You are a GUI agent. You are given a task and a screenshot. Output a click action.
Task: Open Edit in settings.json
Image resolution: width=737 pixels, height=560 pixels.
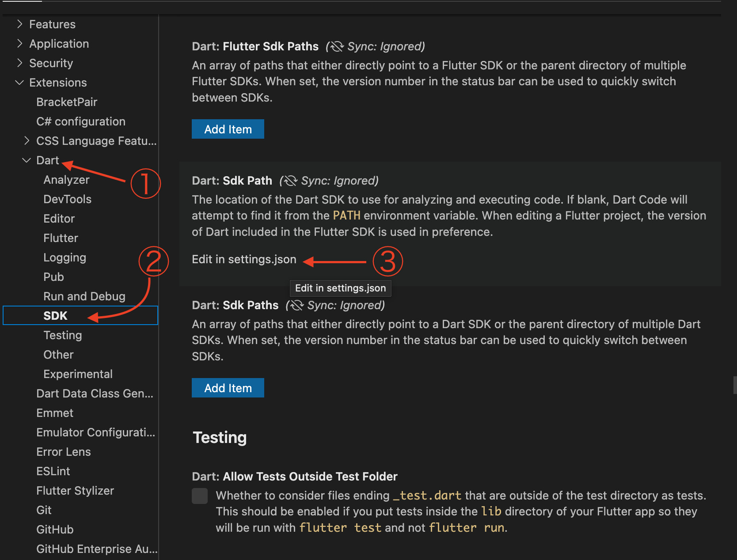point(244,259)
